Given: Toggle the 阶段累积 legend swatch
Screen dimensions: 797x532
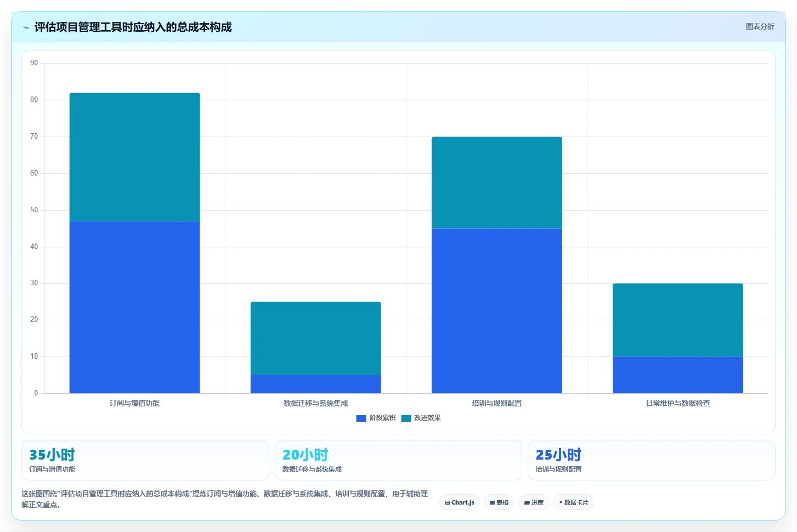Looking at the screenshot, I should coord(361,418).
